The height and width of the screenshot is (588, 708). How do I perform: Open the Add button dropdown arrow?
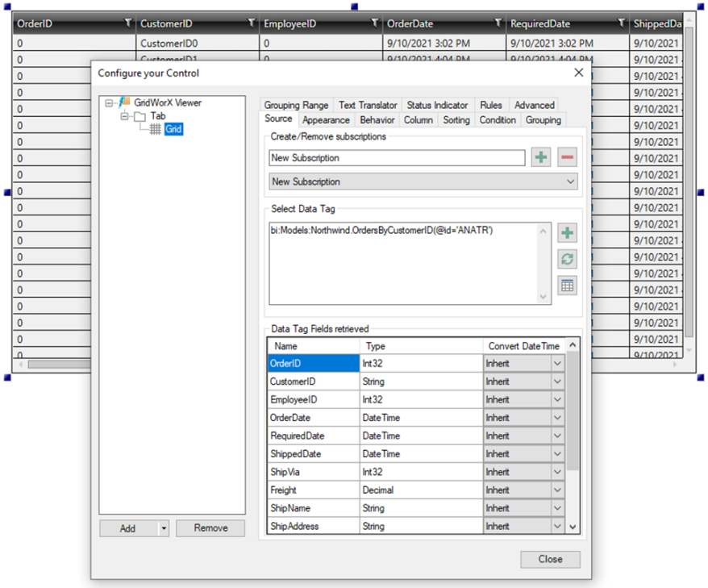tap(164, 528)
